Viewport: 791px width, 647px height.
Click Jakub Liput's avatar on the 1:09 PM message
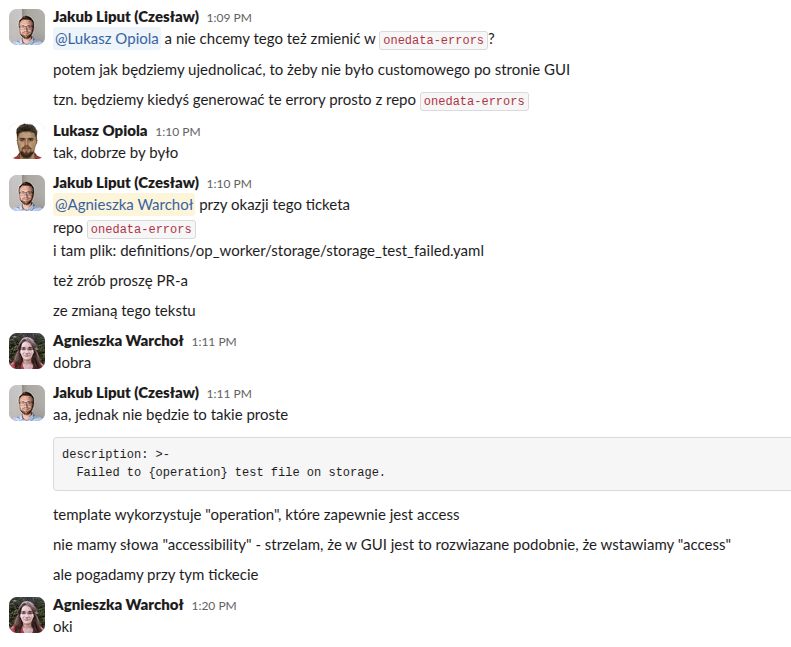pyautogui.click(x=27, y=27)
